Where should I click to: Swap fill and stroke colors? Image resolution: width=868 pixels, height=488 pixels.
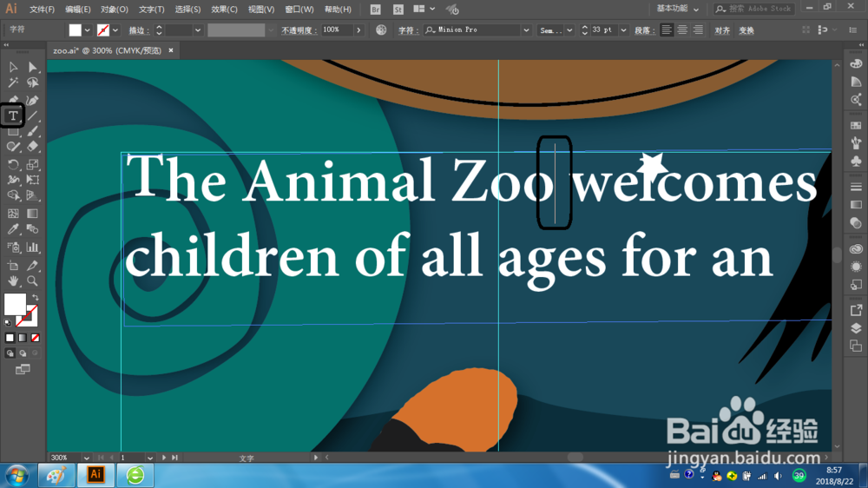click(x=36, y=298)
